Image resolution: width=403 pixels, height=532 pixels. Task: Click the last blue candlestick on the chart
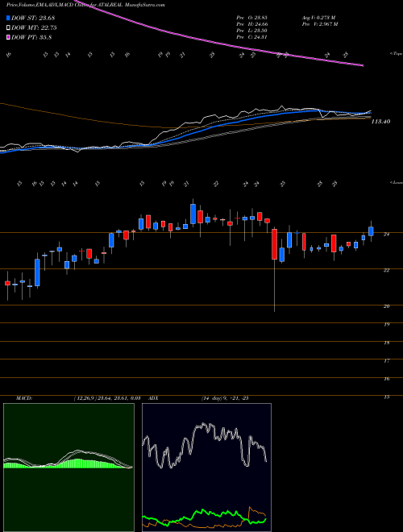tap(371, 231)
